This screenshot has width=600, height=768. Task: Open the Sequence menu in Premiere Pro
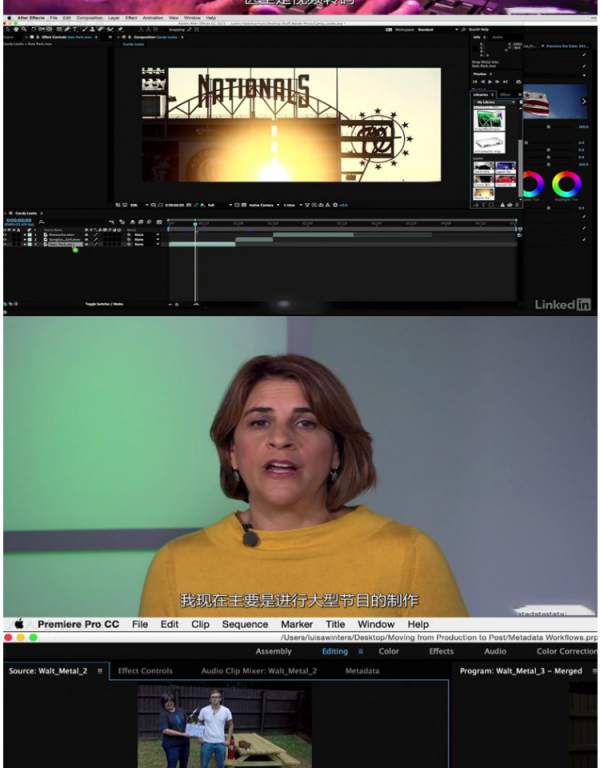pyautogui.click(x=245, y=624)
